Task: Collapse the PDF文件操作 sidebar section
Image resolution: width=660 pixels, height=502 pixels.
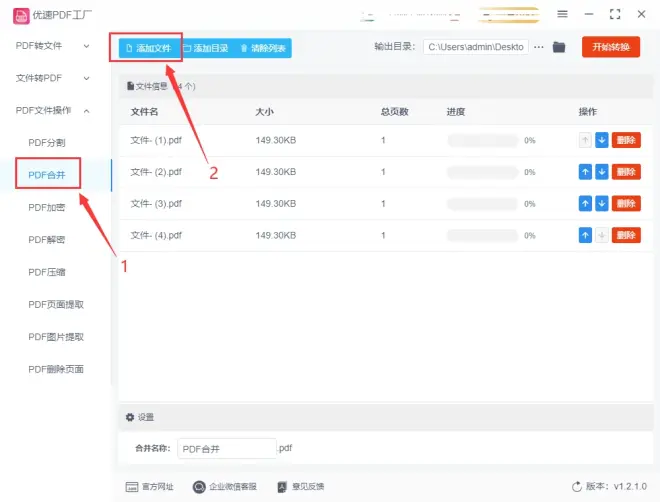Action: click(53, 111)
